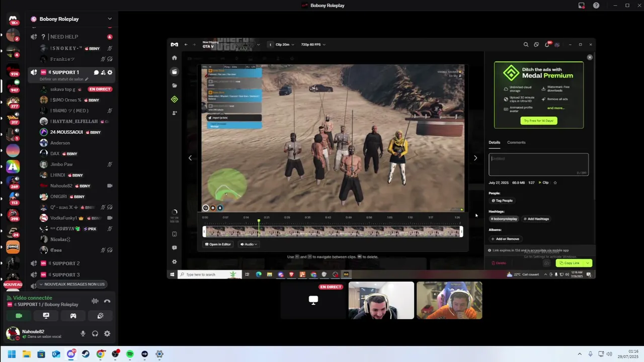Favorite the clip with star icon
644x362 pixels.
(555, 183)
